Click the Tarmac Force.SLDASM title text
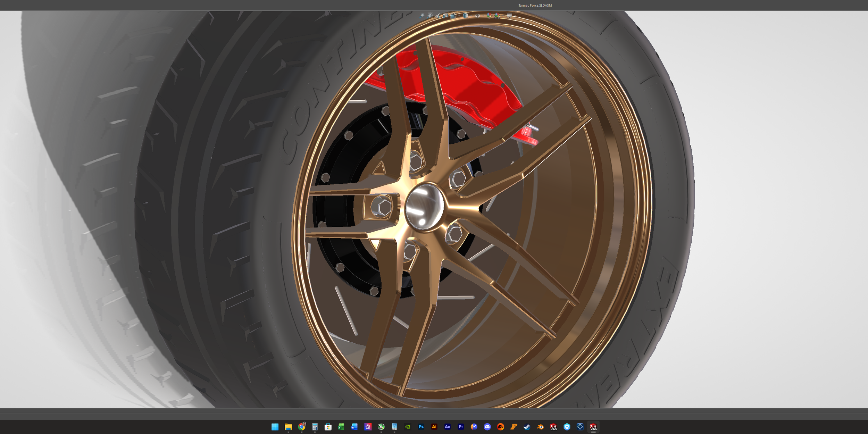This screenshot has width=868, height=434. coord(535,5)
